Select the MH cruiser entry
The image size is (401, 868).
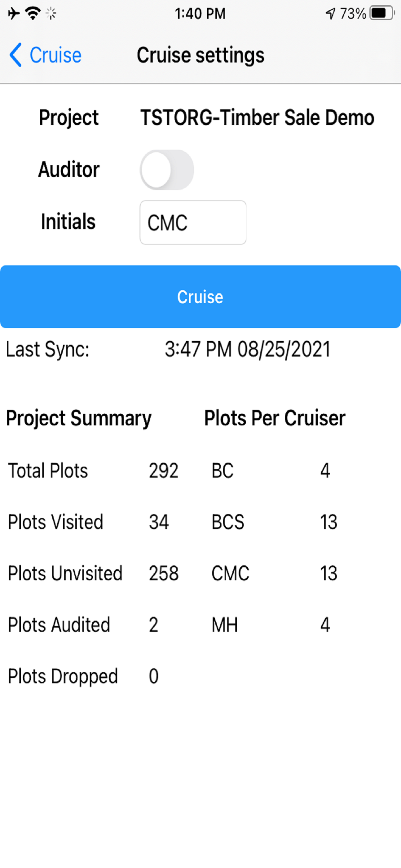[271, 625]
